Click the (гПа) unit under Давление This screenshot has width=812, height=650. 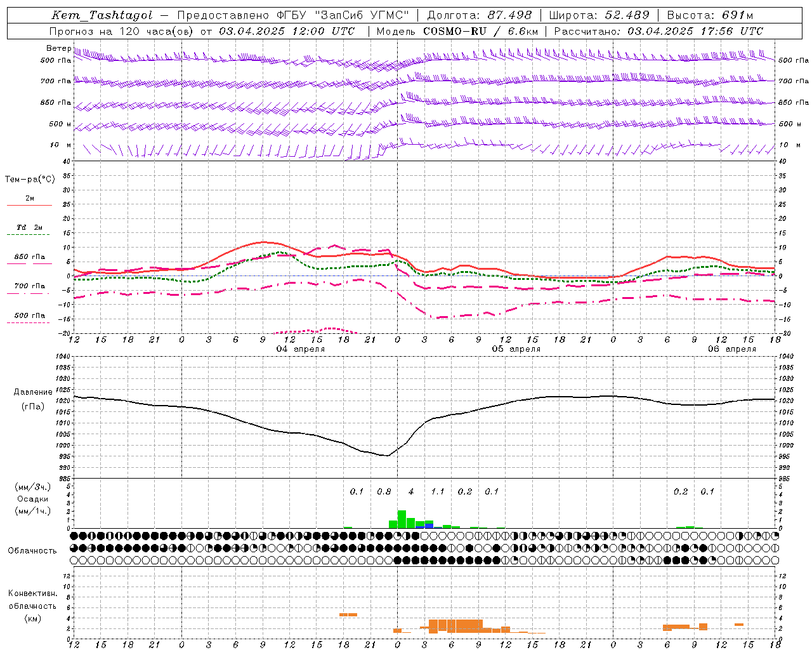point(32,407)
